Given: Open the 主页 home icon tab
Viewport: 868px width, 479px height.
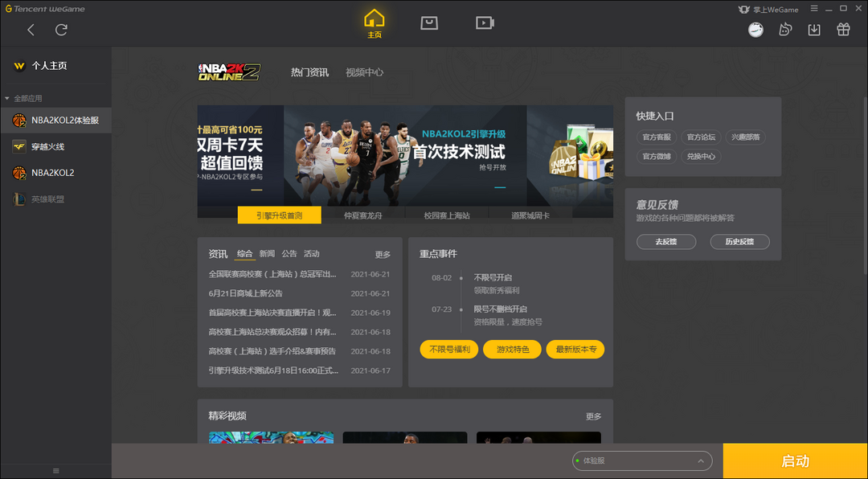Looking at the screenshot, I should tap(375, 24).
